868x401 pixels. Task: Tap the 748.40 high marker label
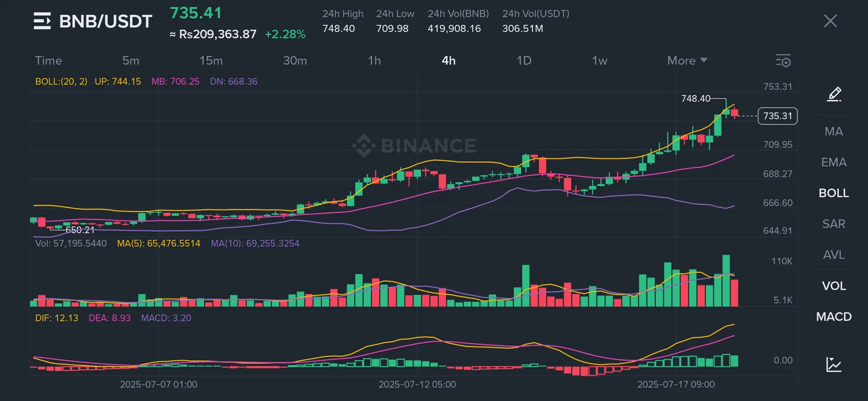tap(696, 98)
